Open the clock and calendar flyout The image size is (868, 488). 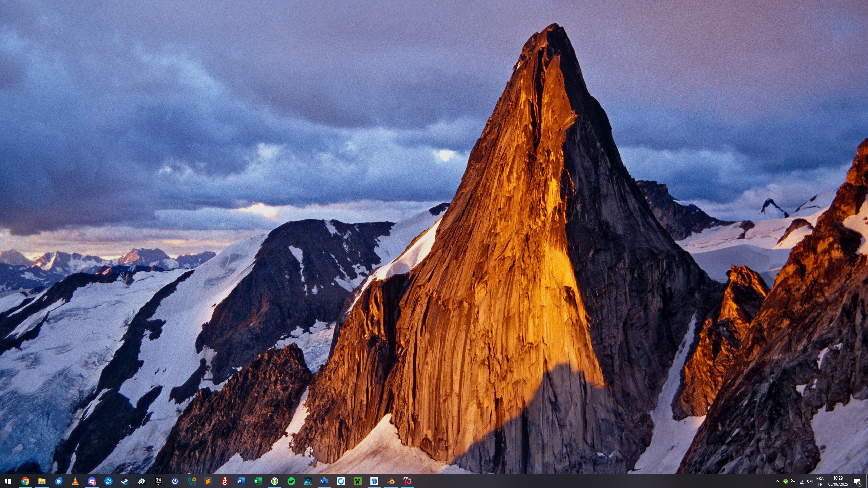838,481
